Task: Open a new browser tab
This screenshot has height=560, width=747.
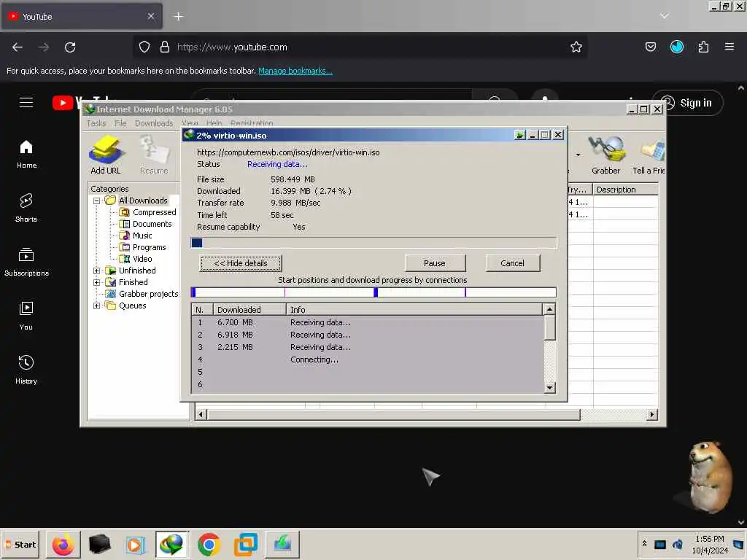Action: tap(178, 17)
